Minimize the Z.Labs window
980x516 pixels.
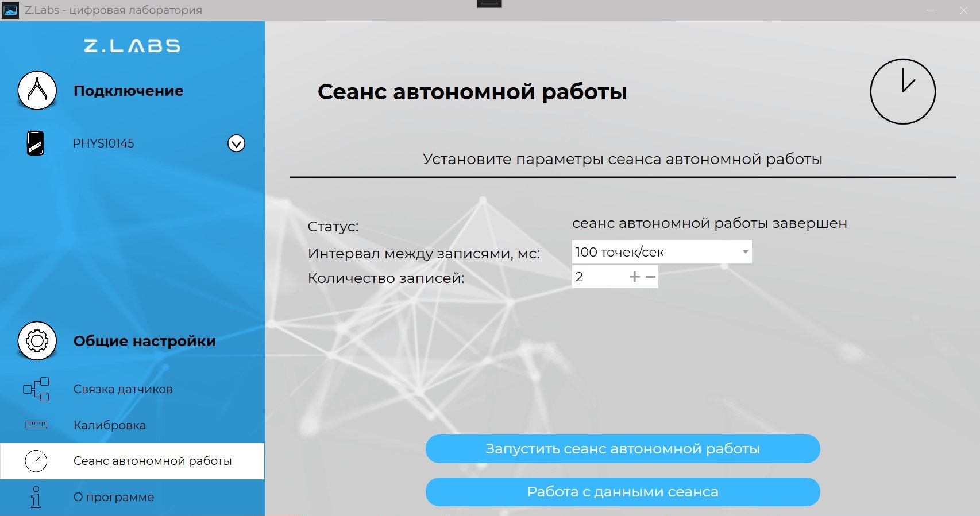coord(931,10)
